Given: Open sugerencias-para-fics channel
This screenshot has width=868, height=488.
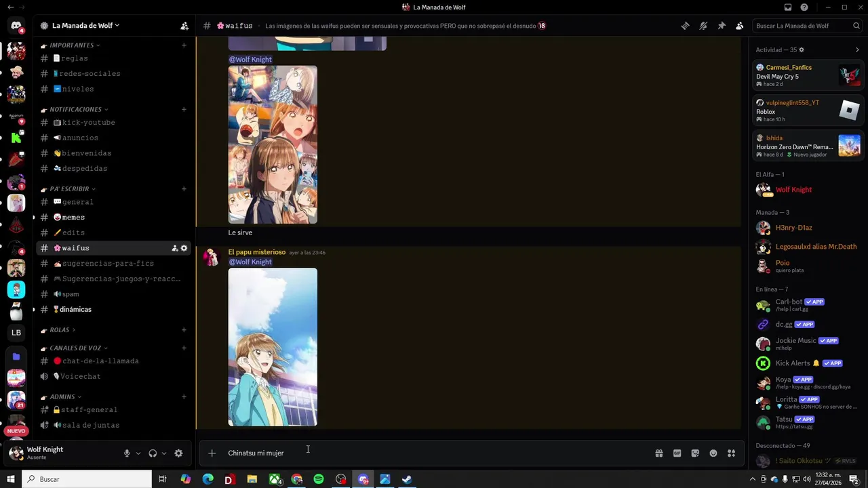Looking at the screenshot, I should pos(114,263).
